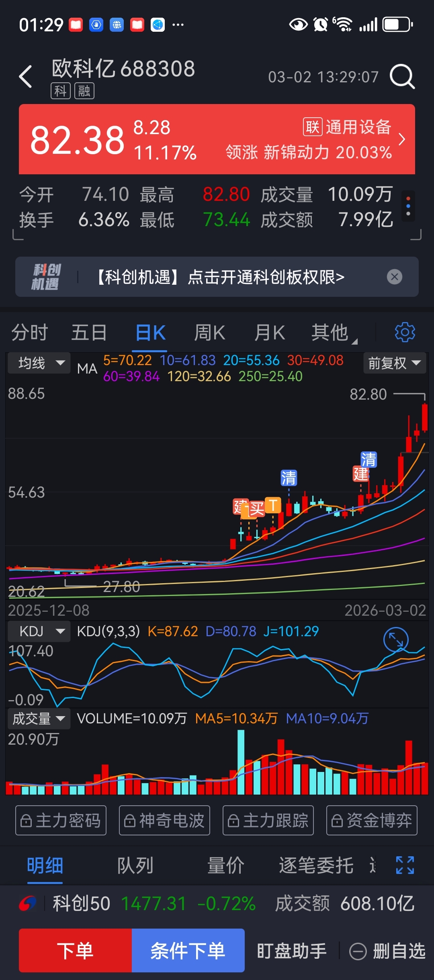Tap the 删自选 minus circle icon
This screenshot has width=434, height=980.
click(358, 951)
